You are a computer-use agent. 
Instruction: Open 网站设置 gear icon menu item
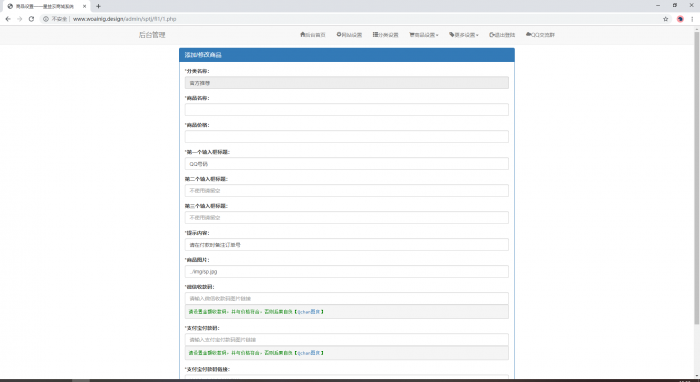coord(349,35)
